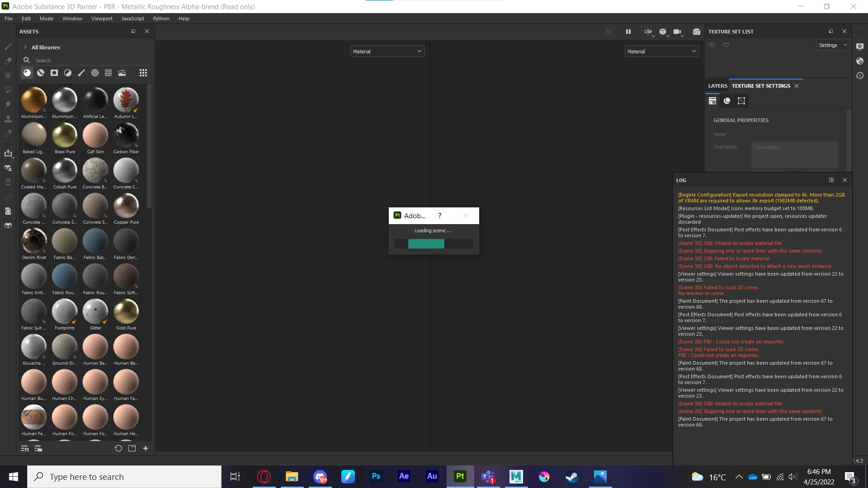Filter assets by smart materials

(41, 73)
